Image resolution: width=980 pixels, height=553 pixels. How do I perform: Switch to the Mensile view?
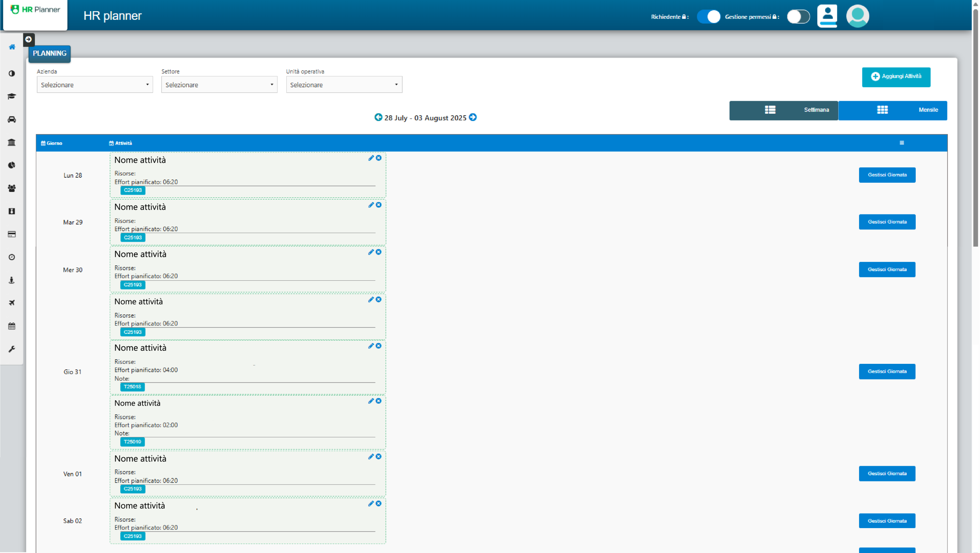(x=893, y=110)
